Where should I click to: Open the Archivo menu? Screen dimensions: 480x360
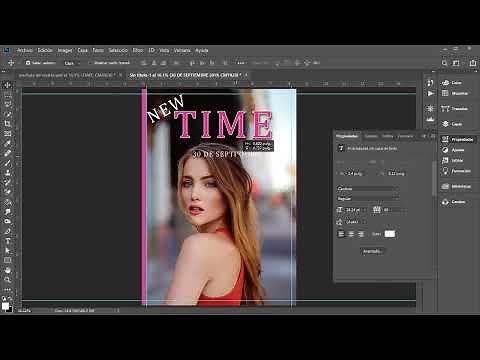point(25,50)
